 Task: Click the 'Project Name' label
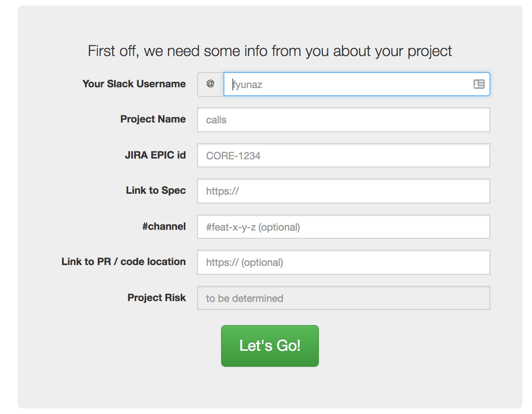(x=153, y=119)
